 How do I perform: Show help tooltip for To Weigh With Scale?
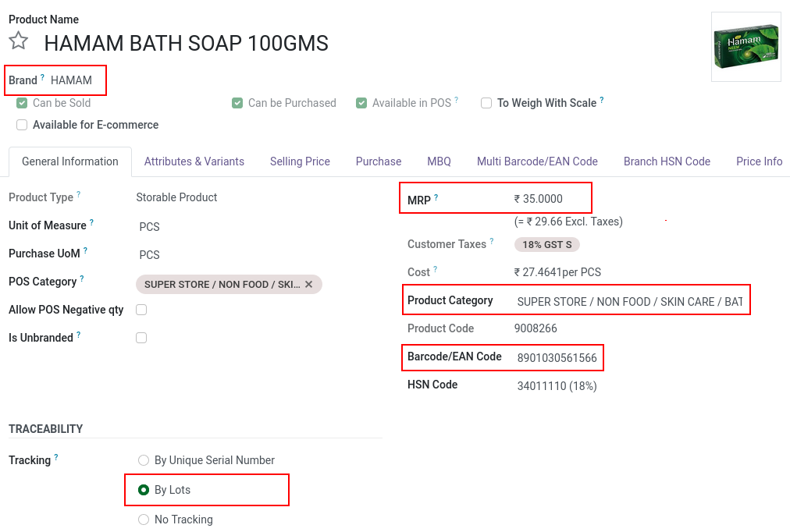602,100
